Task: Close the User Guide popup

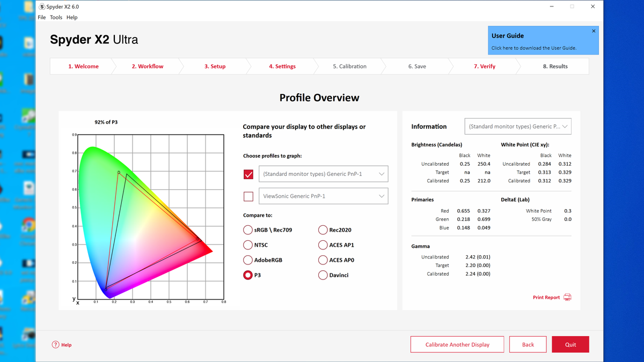Action: (x=594, y=31)
